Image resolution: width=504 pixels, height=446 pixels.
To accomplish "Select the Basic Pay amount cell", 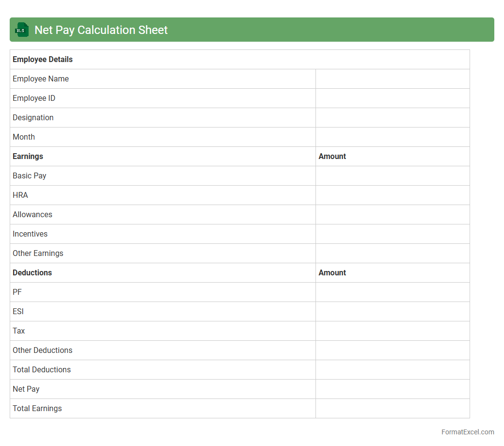I will tap(393, 175).
